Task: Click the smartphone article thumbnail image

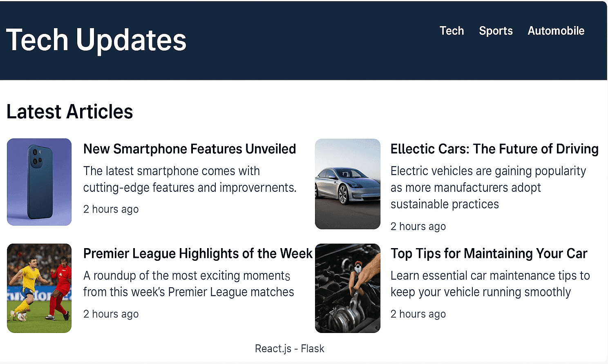Action: coord(39,182)
